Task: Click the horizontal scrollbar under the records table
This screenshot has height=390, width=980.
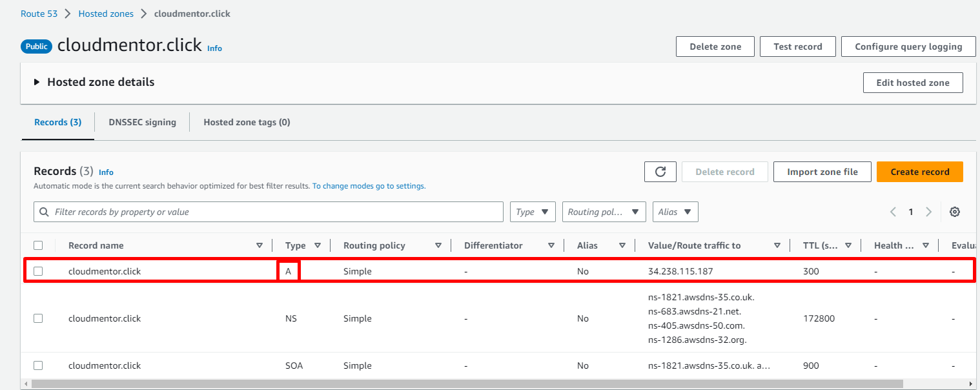Action: 465,384
